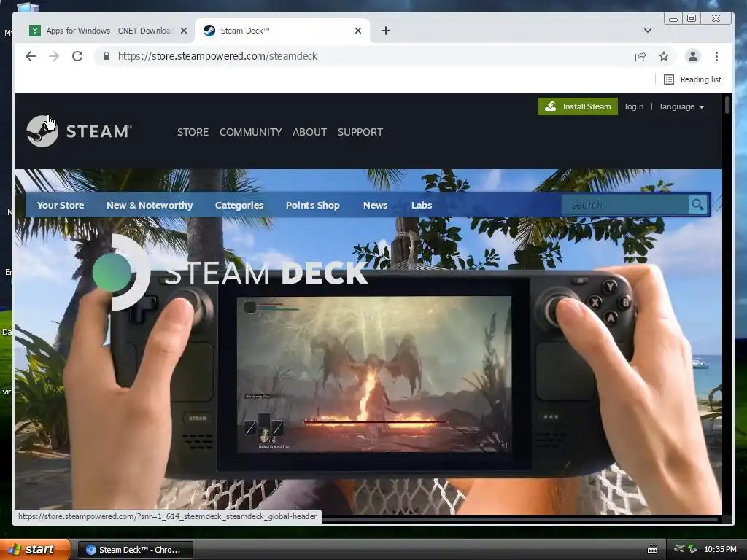The image size is (747, 560).
Task: Click the login link
Action: (634, 106)
